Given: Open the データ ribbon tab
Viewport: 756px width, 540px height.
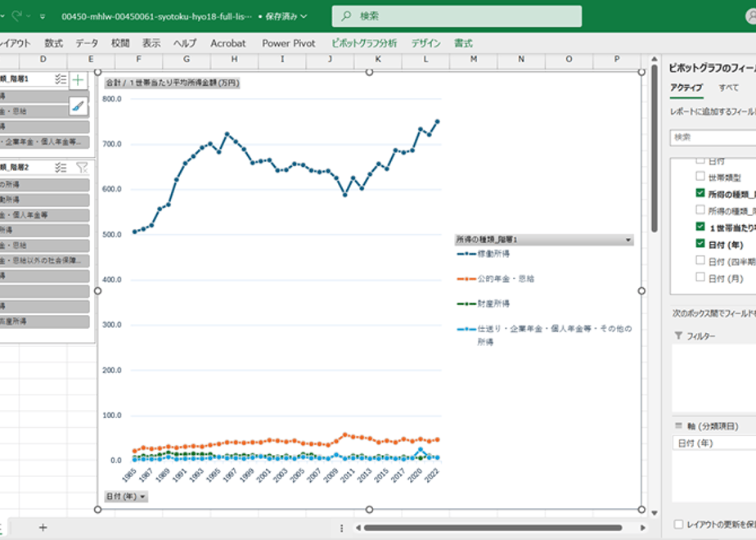Looking at the screenshot, I should (87, 43).
